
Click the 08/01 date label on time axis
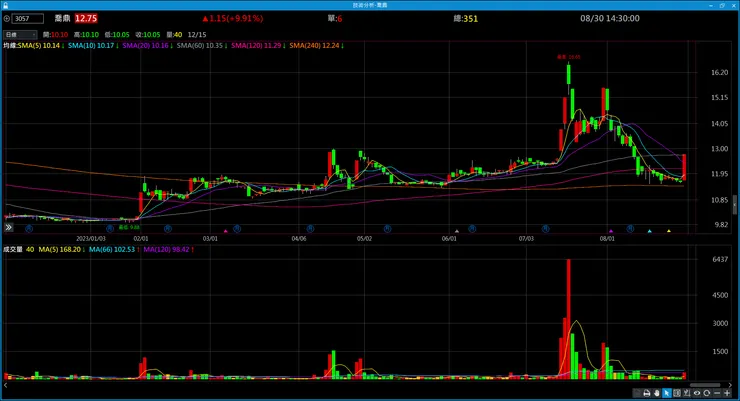click(607, 239)
